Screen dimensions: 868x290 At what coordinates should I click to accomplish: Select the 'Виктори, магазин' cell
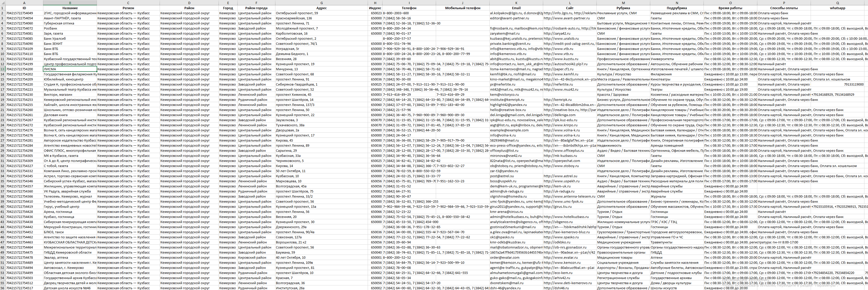click(x=70, y=94)
